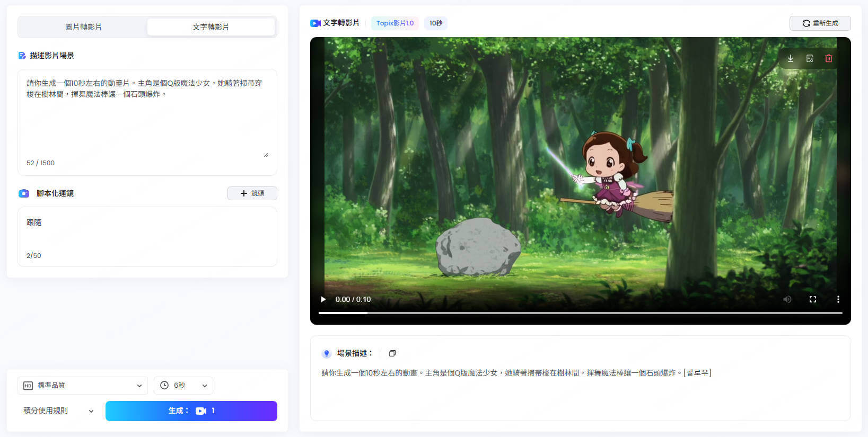Click the scene description text under 場景描述

point(516,373)
